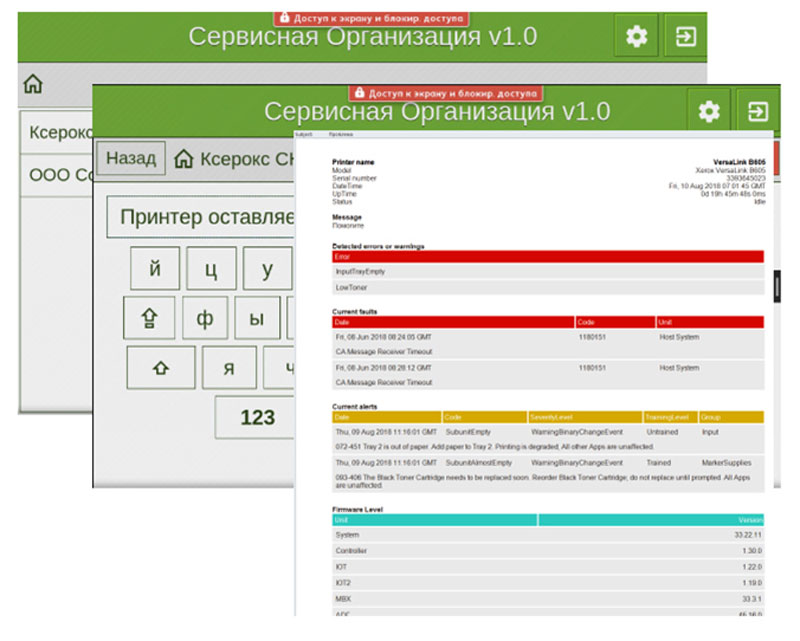Click exit icon in middle window header

[x=758, y=111]
